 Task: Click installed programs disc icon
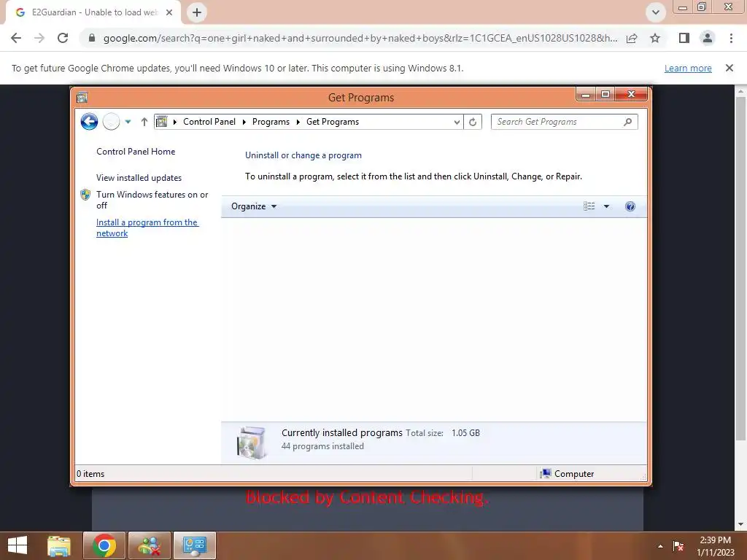point(251,443)
